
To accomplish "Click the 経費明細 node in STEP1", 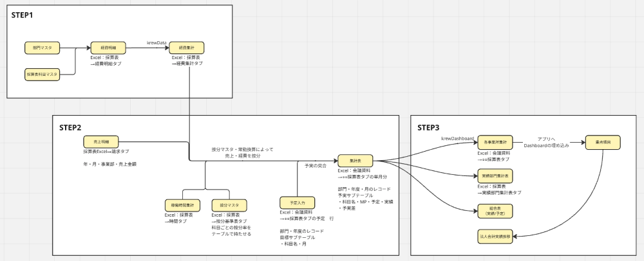I will pos(108,48).
